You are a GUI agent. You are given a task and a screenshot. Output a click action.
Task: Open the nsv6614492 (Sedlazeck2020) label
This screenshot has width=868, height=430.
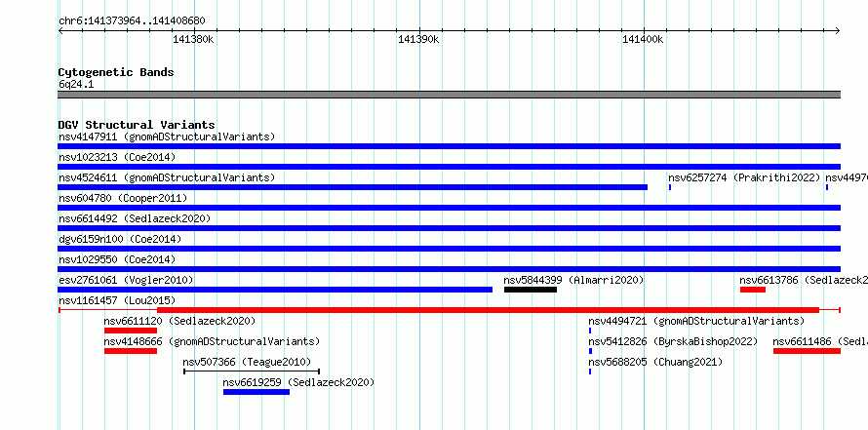point(135,218)
